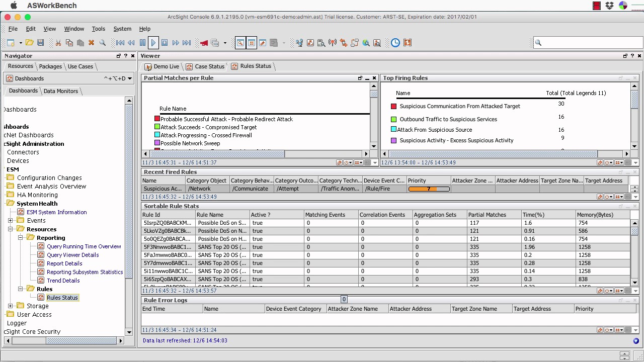The height and width of the screenshot is (362, 644).
Task: Open the Dashboards resource type dropdown
Action: click(129, 78)
